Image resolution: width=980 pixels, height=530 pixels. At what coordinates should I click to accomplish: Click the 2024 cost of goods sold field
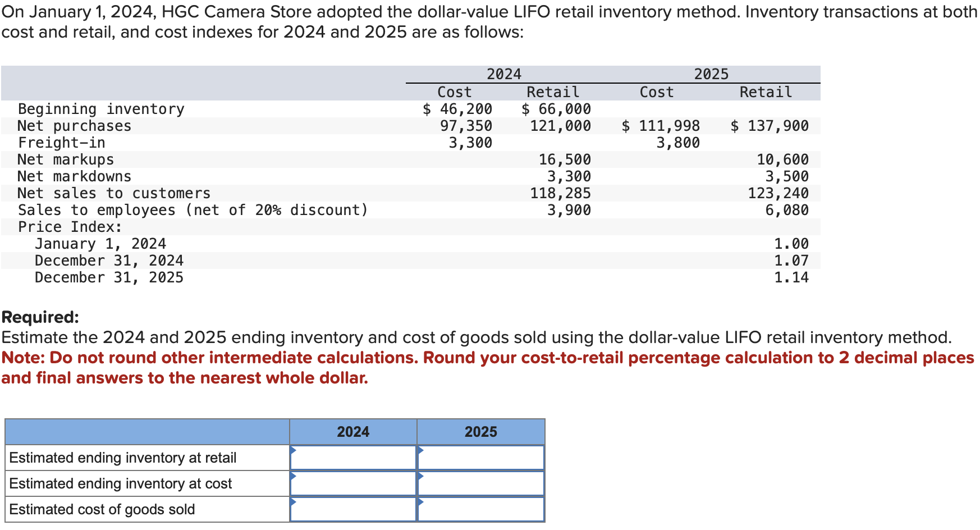pos(353,509)
